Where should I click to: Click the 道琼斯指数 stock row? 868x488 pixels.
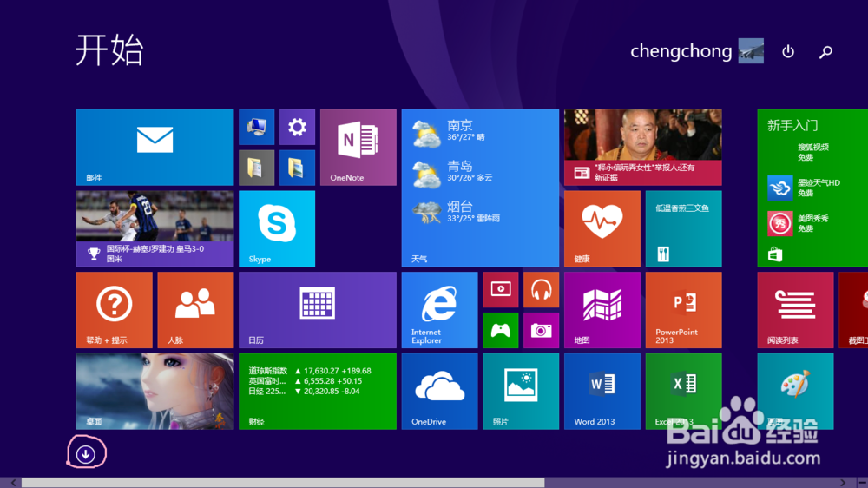click(x=310, y=371)
